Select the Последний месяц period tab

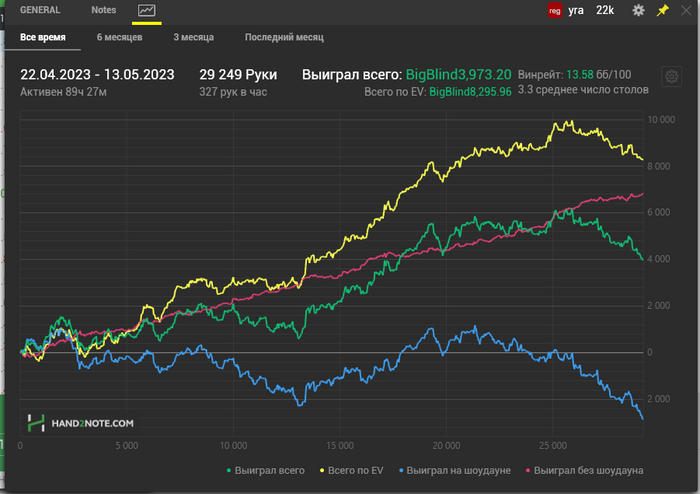[x=284, y=37]
